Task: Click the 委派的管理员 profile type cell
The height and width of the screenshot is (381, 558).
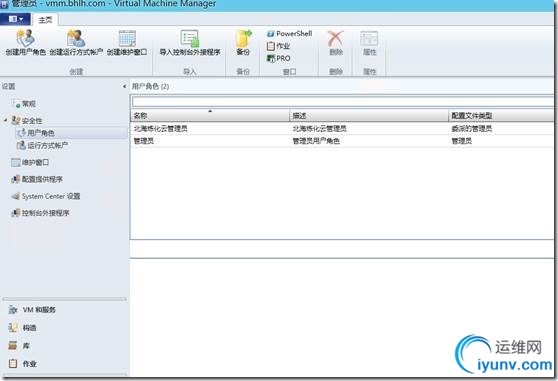Action: click(472, 128)
